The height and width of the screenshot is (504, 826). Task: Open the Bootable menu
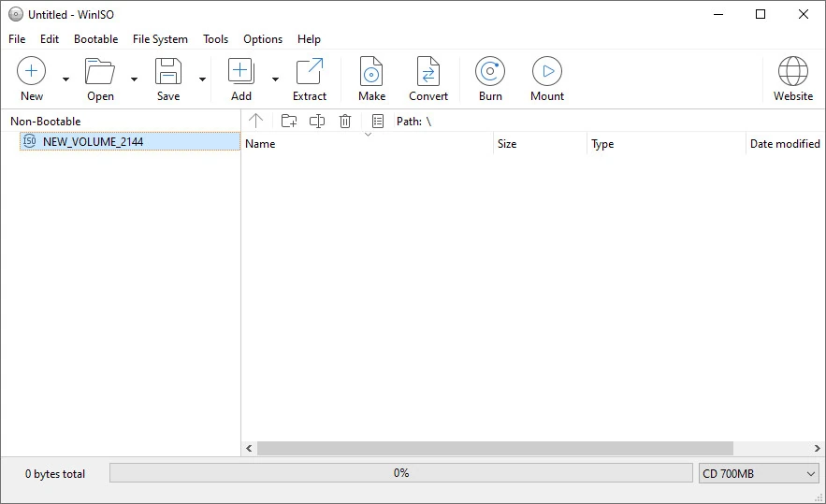(95, 39)
